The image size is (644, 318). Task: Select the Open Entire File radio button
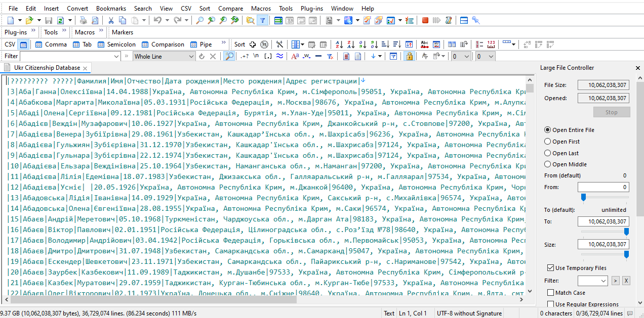click(547, 130)
